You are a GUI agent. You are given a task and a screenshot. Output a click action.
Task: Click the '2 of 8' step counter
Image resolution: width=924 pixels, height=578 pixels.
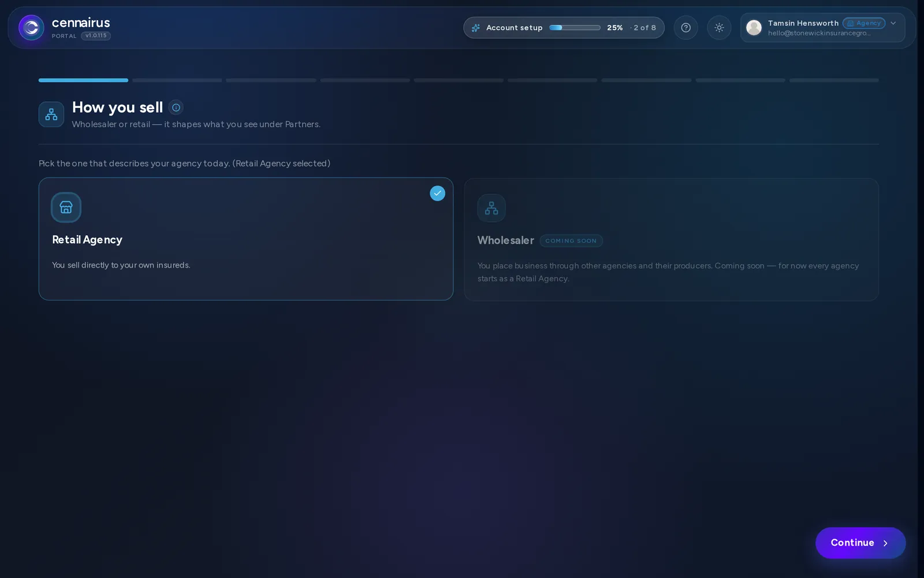[x=644, y=28]
